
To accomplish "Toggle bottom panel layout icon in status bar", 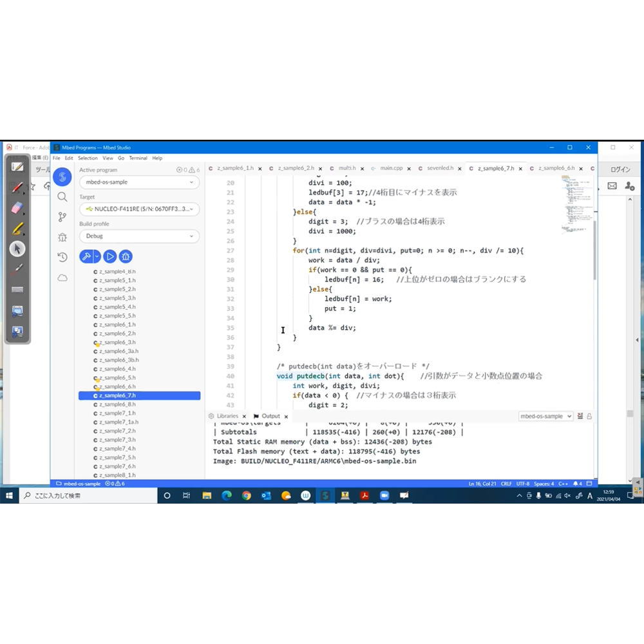I will 589,484.
